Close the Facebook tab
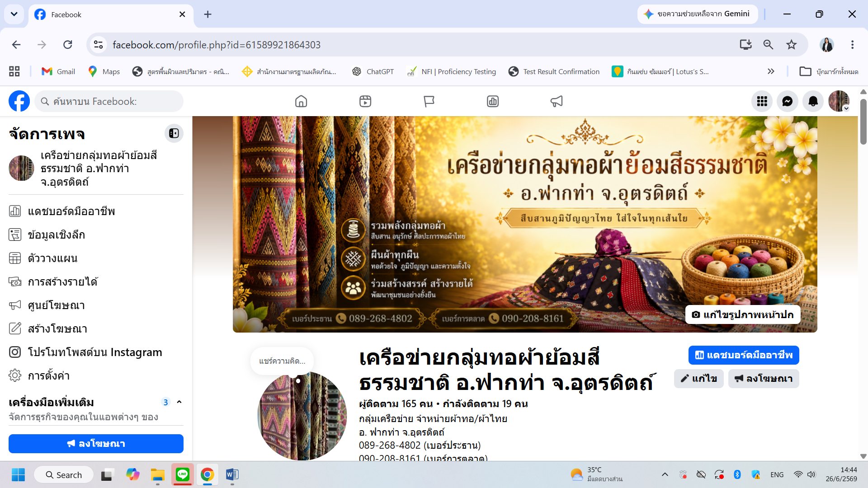868x488 pixels. 182,14
